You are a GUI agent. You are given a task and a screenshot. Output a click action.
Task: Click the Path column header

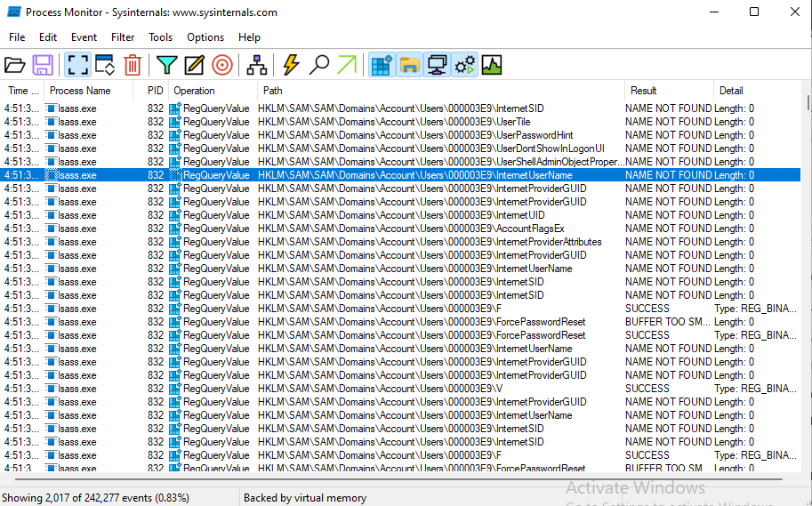[441, 91]
